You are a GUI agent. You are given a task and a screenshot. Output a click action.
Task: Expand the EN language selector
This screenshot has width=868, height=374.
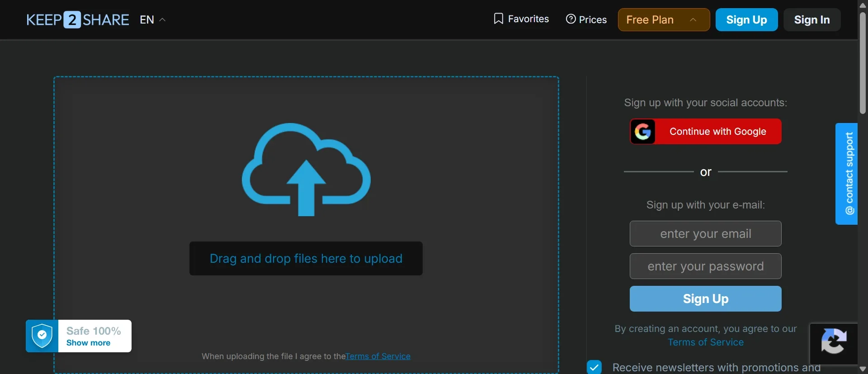152,20
